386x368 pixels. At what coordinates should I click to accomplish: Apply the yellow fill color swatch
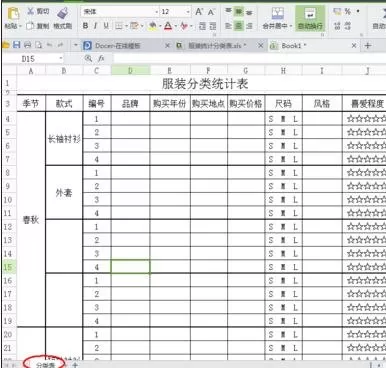tap(153, 26)
